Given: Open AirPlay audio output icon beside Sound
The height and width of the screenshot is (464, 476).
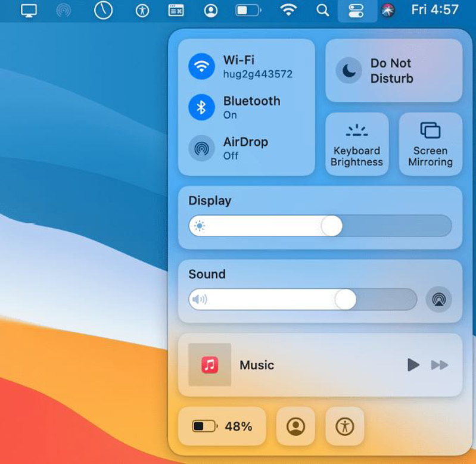Looking at the screenshot, I should pos(438,299).
